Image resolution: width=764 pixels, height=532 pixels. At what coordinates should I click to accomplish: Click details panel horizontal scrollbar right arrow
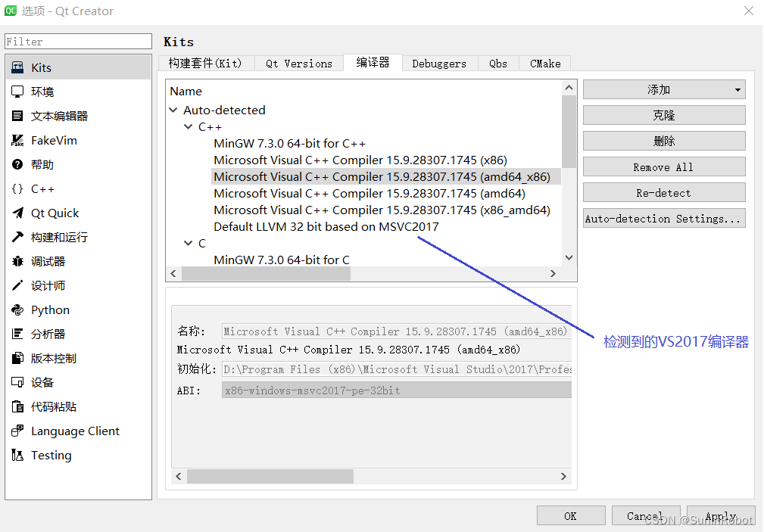click(x=563, y=477)
